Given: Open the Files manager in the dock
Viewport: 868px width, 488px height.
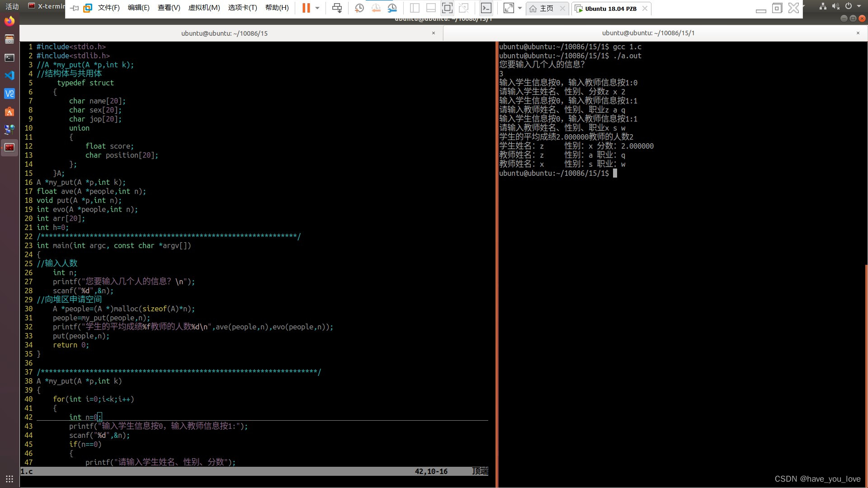Looking at the screenshot, I should point(9,39).
